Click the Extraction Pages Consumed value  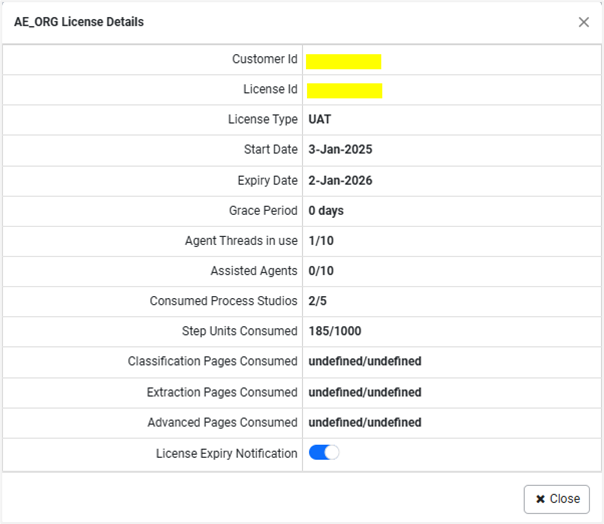tap(364, 392)
